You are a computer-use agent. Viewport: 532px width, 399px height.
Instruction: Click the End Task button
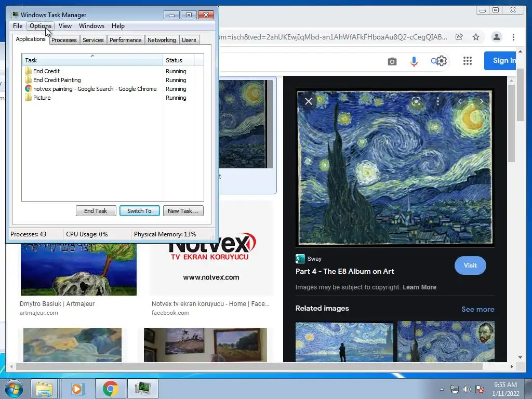96,211
